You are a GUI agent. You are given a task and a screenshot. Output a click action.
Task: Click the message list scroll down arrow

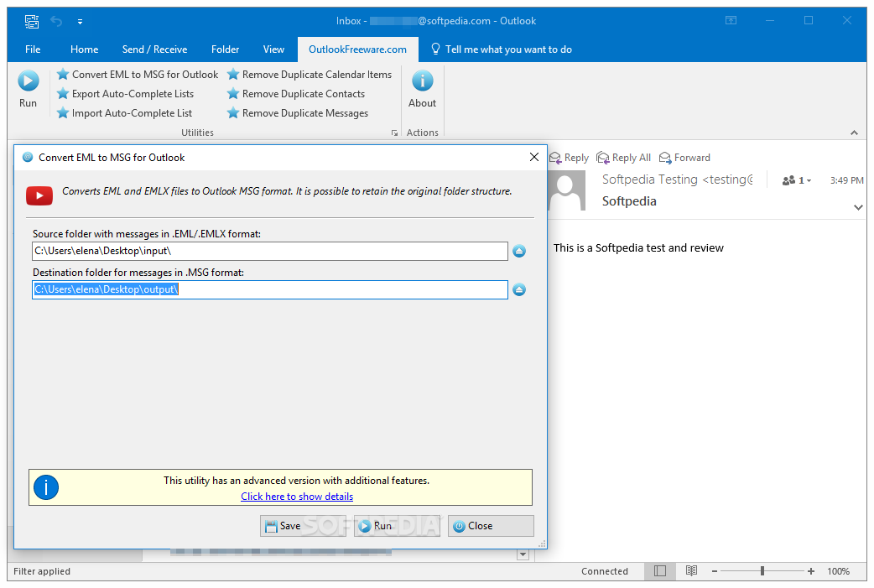(x=523, y=554)
